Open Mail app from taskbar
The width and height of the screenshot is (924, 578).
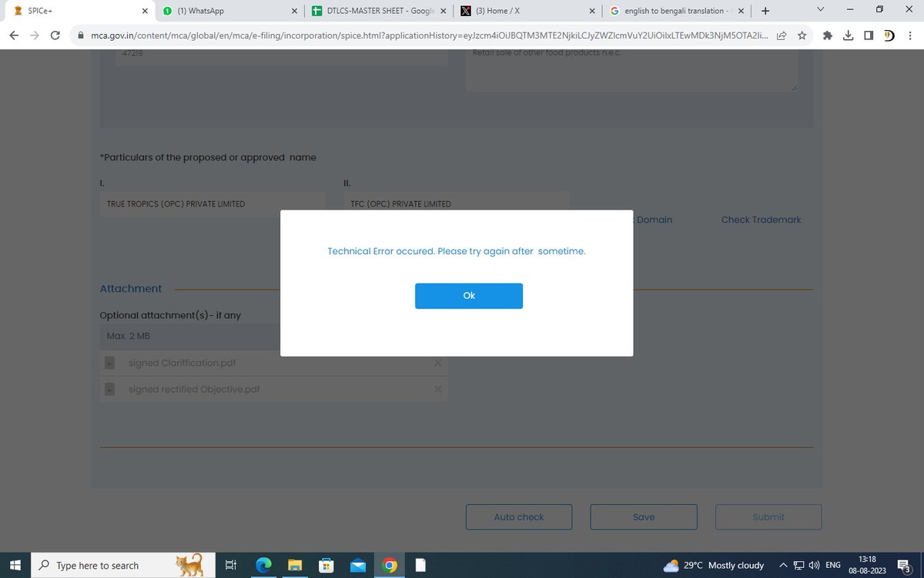(358, 565)
